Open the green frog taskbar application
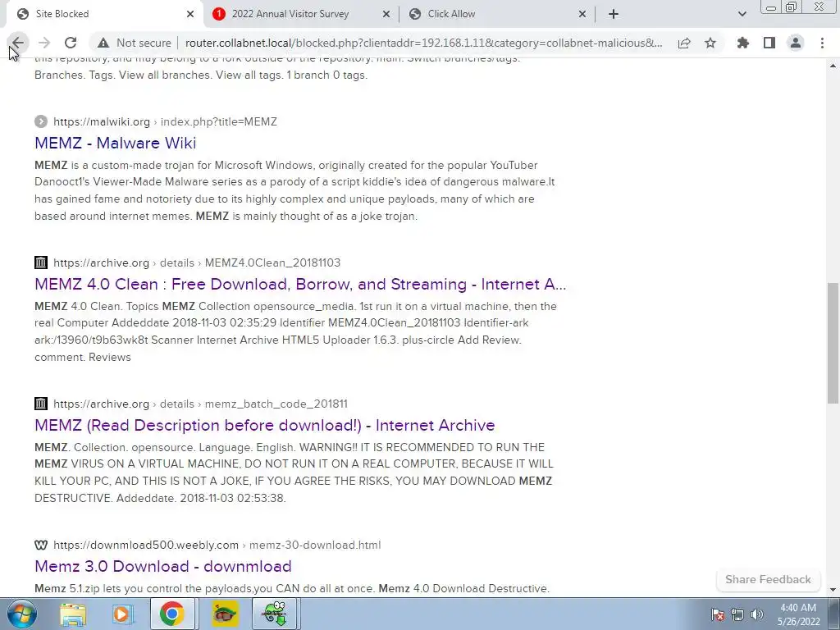The image size is (840, 630). click(x=275, y=614)
